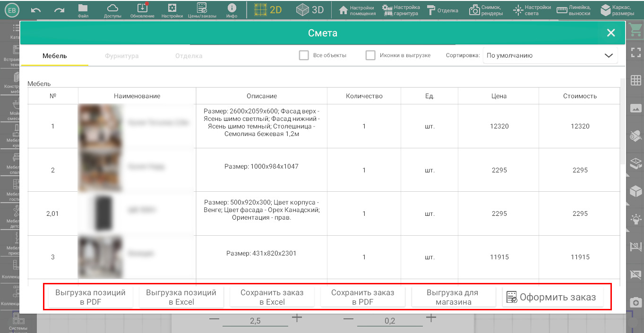Viewport: 644px width, 333px height.
Task: Select the Фурнитура tab
Action: (122, 56)
